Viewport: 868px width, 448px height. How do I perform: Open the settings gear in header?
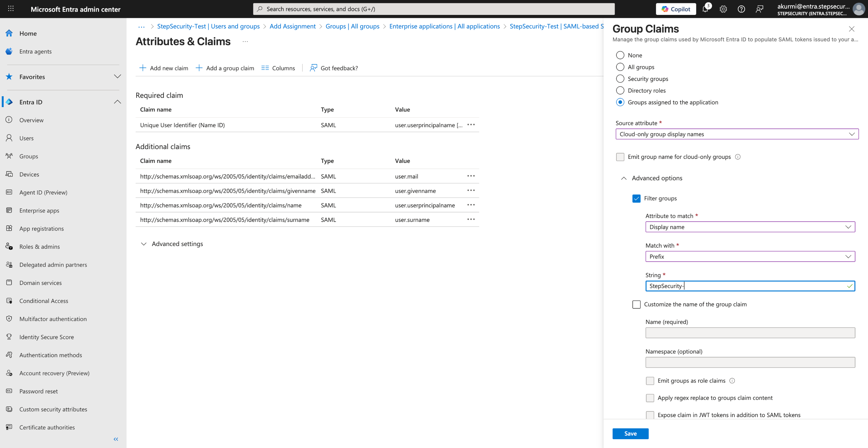[x=723, y=9]
